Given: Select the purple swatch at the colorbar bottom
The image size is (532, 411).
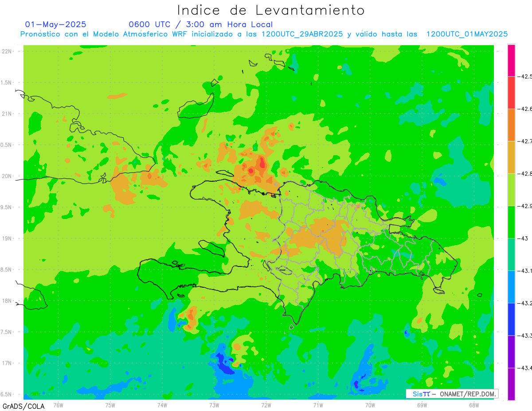Looking at the screenshot, I should 511,384.
